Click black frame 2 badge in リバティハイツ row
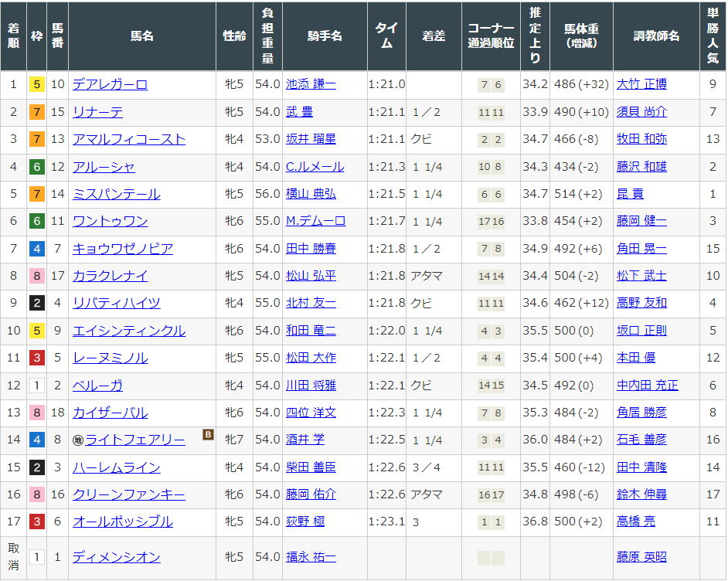The image size is (728, 581). pyautogui.click(x=36, y=303)
